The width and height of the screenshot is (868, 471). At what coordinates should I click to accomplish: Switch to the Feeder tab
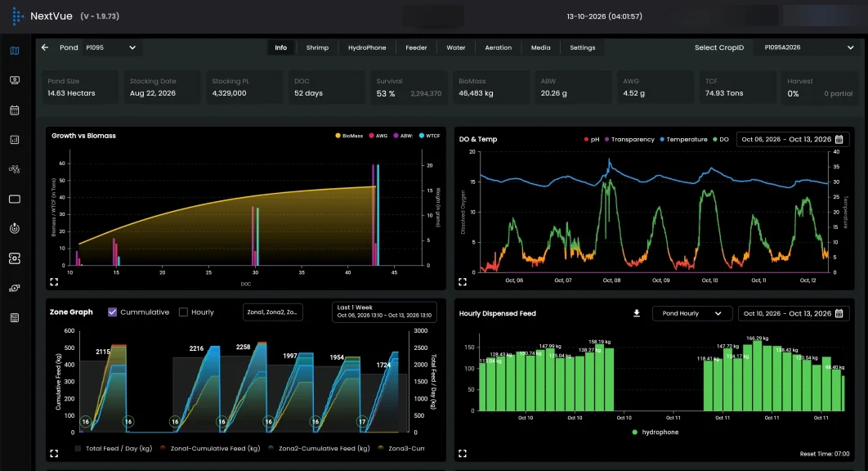pyautogui.click(x=416, y=47)
